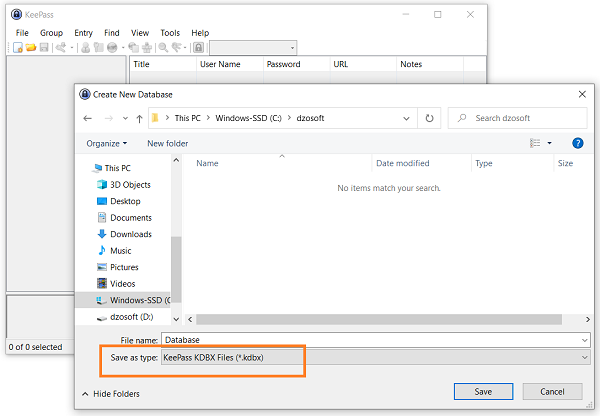This screenshot has height=416, width=600.
Task: Open the Entry menu in KeePass
Action: (x=83, y=33)
